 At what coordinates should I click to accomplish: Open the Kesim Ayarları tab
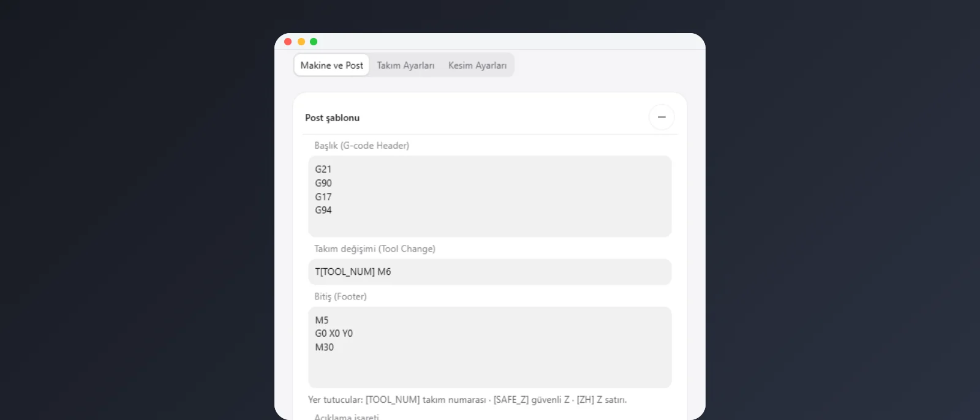[477, 66]
